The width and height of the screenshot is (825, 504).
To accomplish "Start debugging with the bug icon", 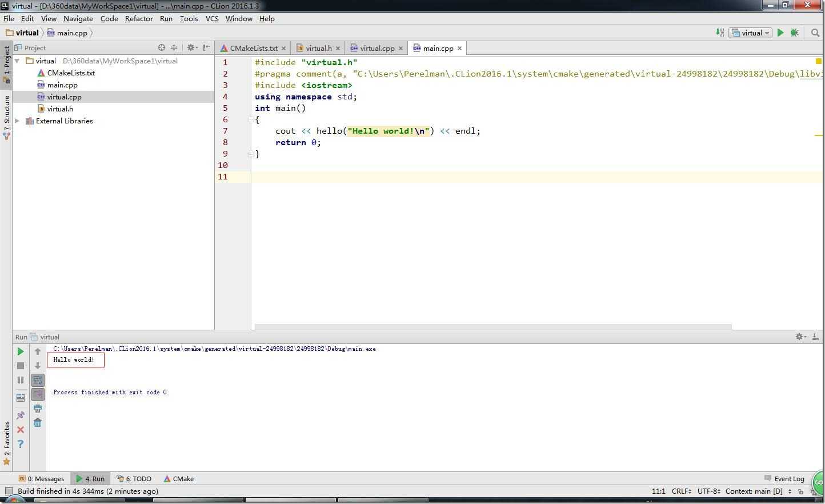I will (794, 33).
